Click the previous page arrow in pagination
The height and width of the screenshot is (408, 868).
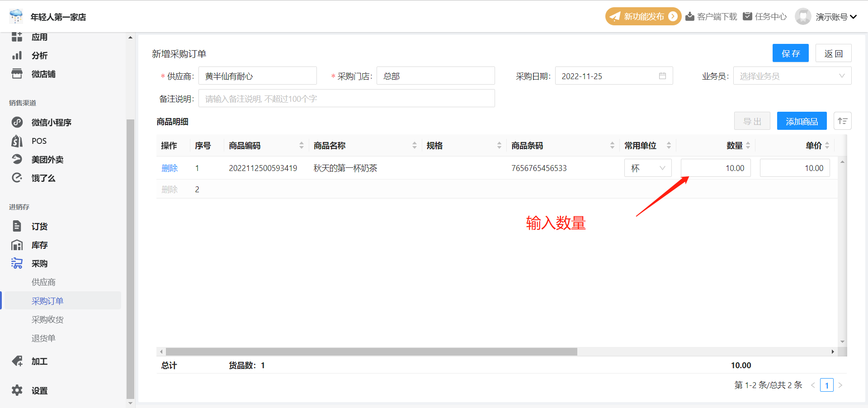(x=813, y=385)
